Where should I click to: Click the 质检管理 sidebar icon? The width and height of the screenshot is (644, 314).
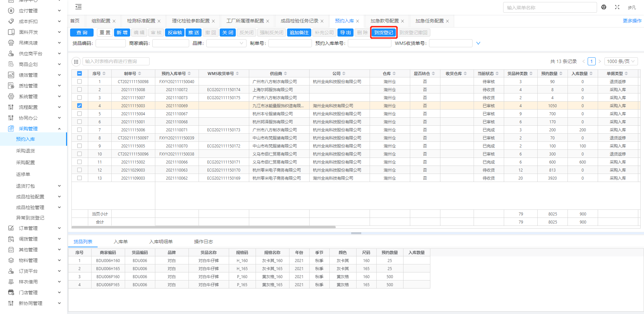11,86
